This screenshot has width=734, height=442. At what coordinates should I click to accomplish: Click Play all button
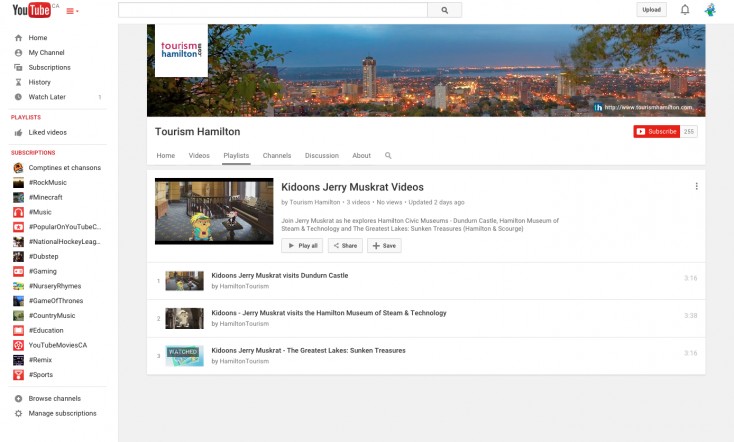coord(302,246)
